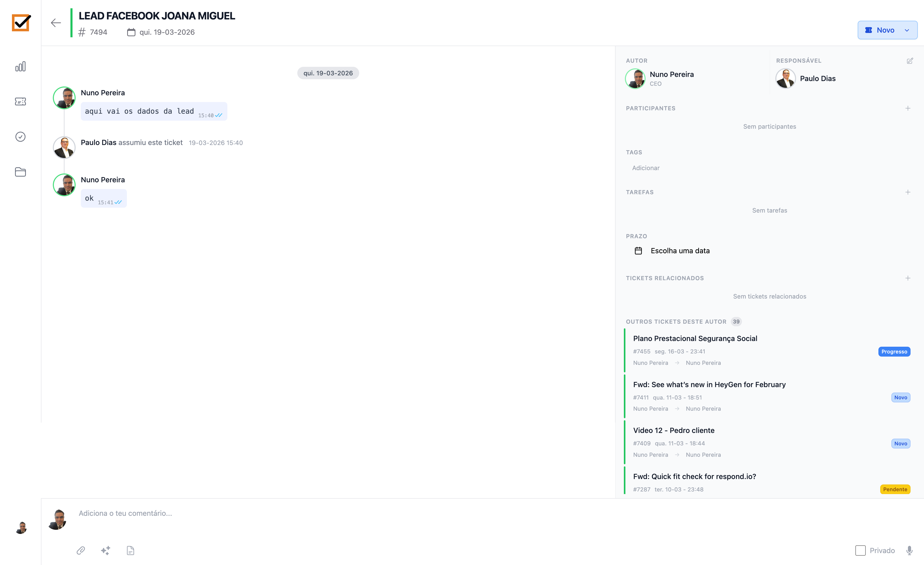Click Adicionar under Tags
Image resolution: width=924 pixels, height=565 pixels.
(x=645, y=168)
